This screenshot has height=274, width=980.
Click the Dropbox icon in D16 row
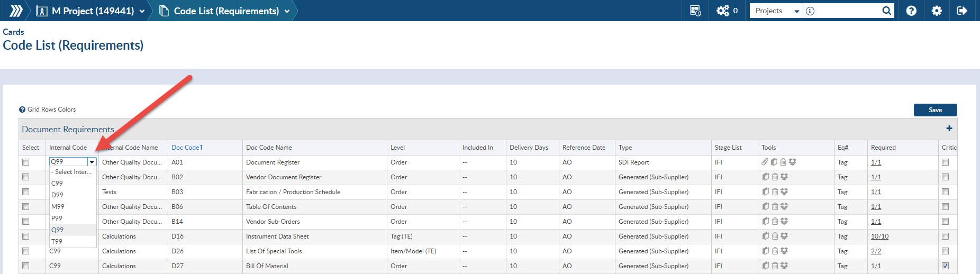pyautogui.click(x=784, y=236)
